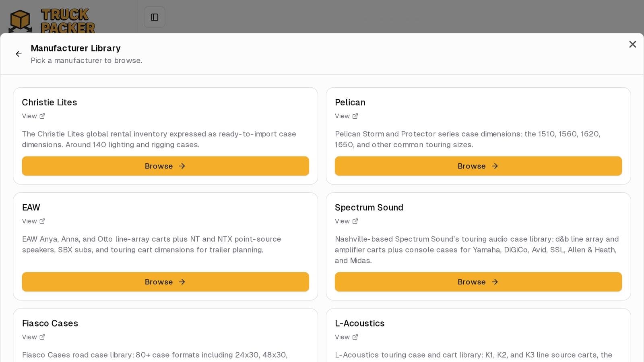Select the EAW card title
The width and height of the screenshot is (644, 362).
[31, 208]
